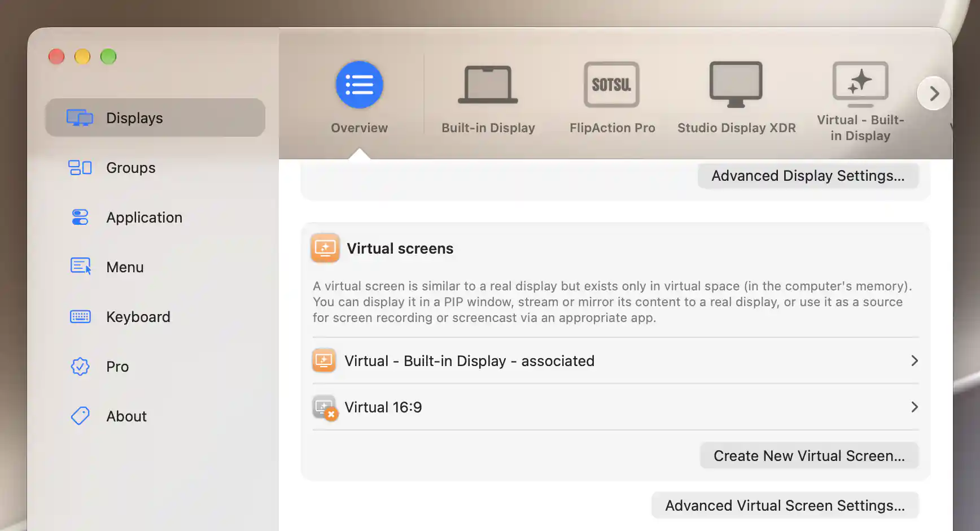Screen dimensions: 980x531
Task: Select the Application settings icon
Action: coord(80,217)
